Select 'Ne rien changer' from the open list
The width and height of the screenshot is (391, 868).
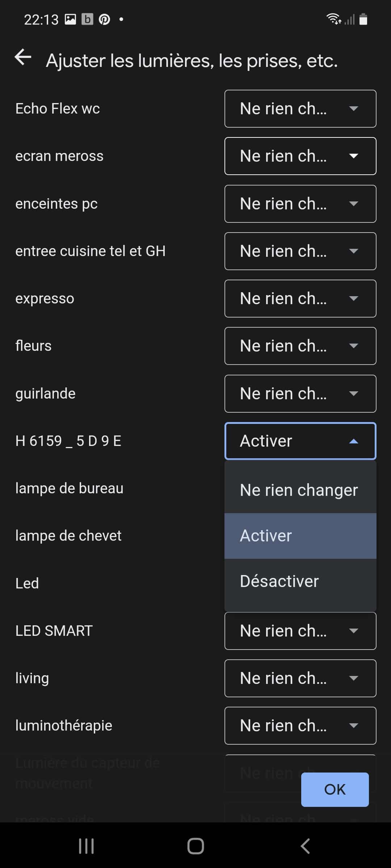click(300, 490)
